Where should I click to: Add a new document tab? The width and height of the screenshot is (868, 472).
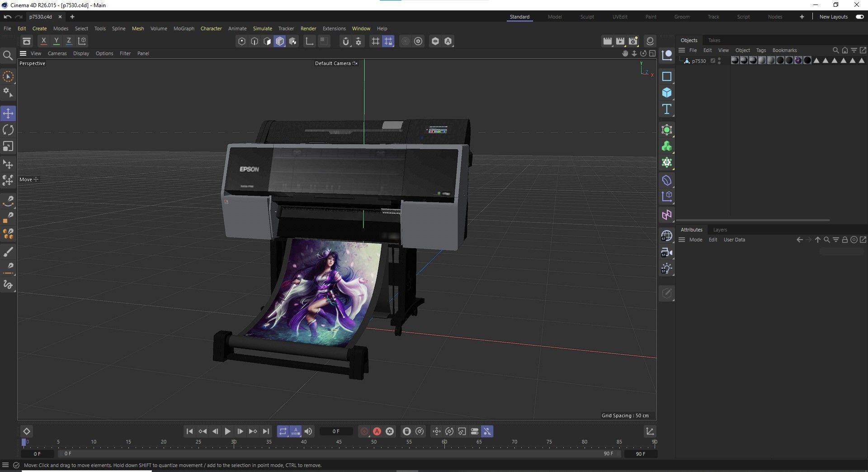tap(72, 17)
